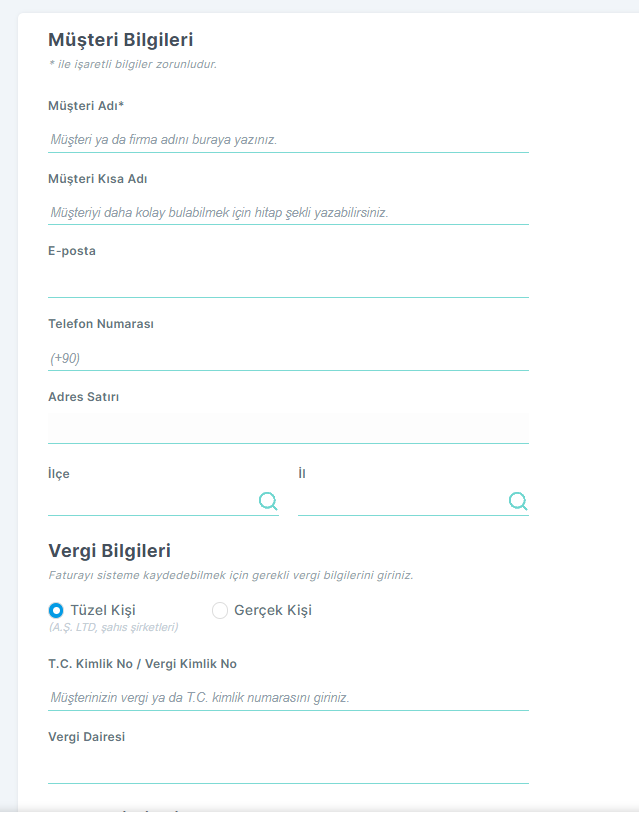The width and height of the screenshot is (639, 817).
Task: Click the Telefon Numarası (+90) field
Action: click(288, 358)
